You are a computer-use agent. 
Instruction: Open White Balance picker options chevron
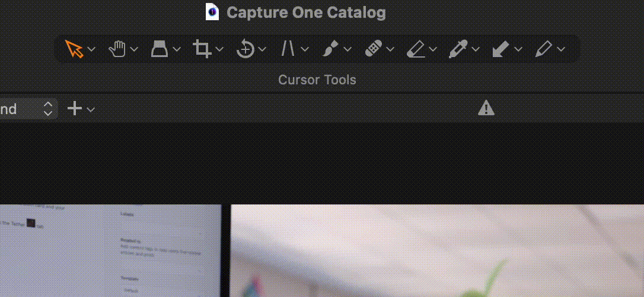click(x=476, y=49)
